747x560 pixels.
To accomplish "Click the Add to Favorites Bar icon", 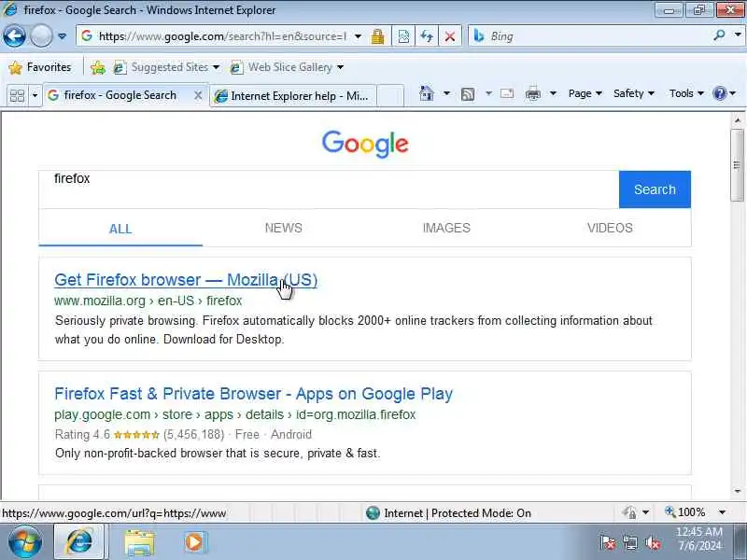I will pyautogui.click(x=98, y=67).
